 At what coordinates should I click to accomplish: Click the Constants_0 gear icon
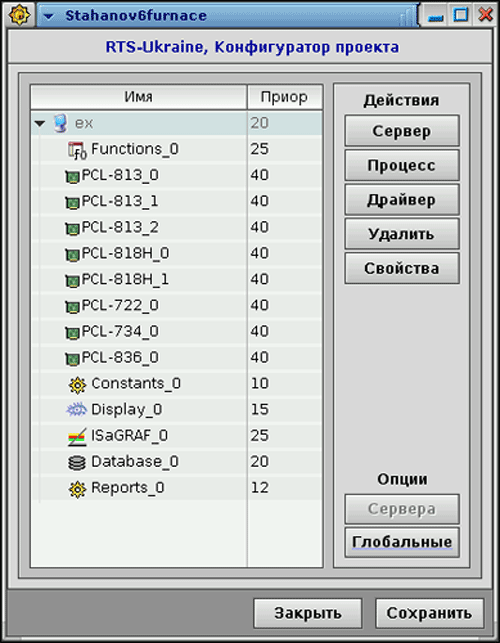[77, 384]
